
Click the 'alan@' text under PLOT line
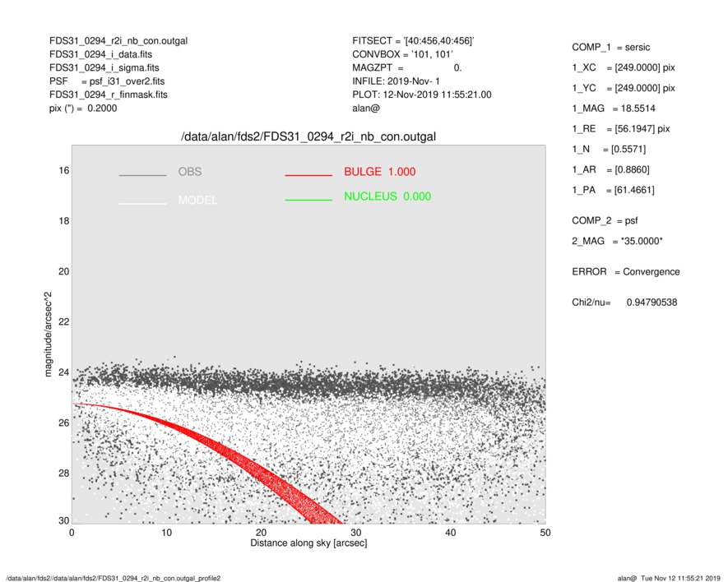pos(366,109)
